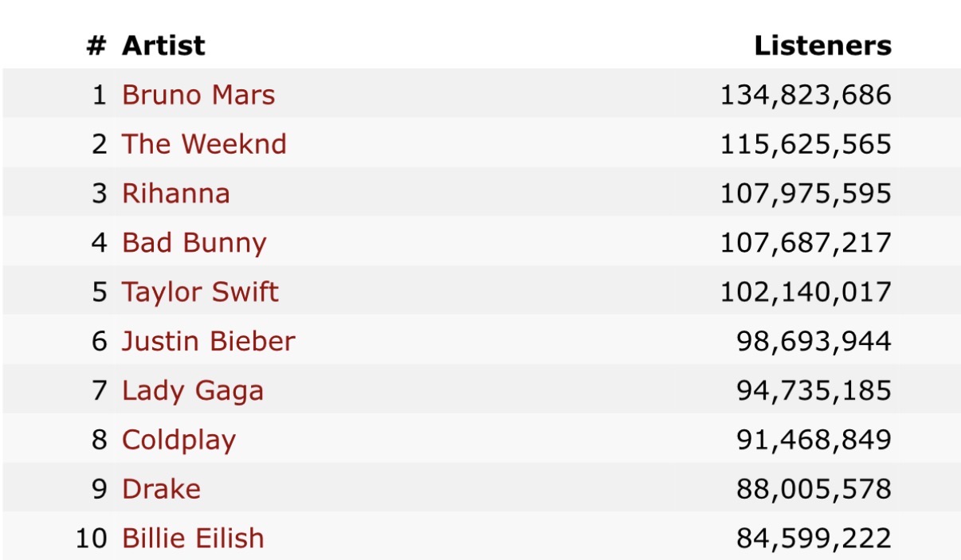Screen dimensions: 961x560
Task: Click the # rank column header
Action: (96, 45)
